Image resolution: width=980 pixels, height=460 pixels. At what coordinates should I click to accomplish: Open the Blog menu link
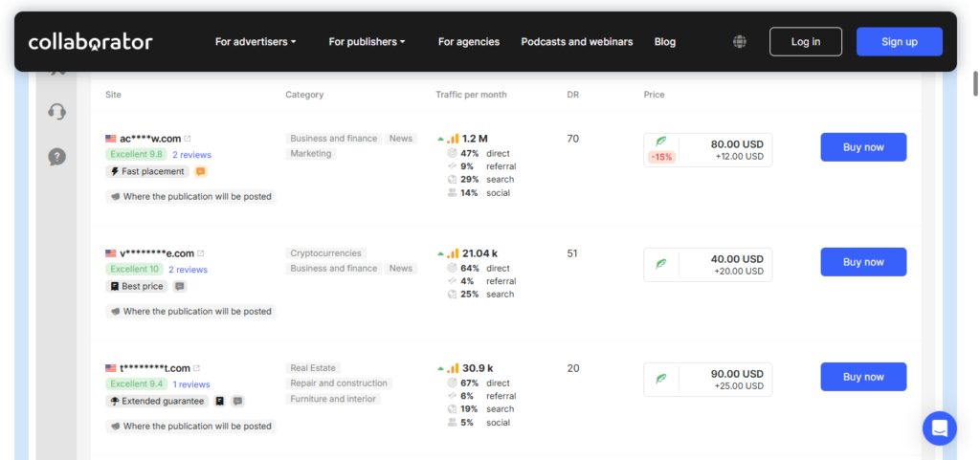665,42
